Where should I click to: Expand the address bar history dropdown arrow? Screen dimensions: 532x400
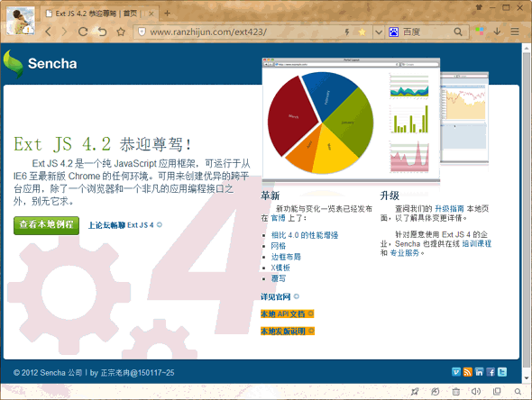tap(379, 32)
